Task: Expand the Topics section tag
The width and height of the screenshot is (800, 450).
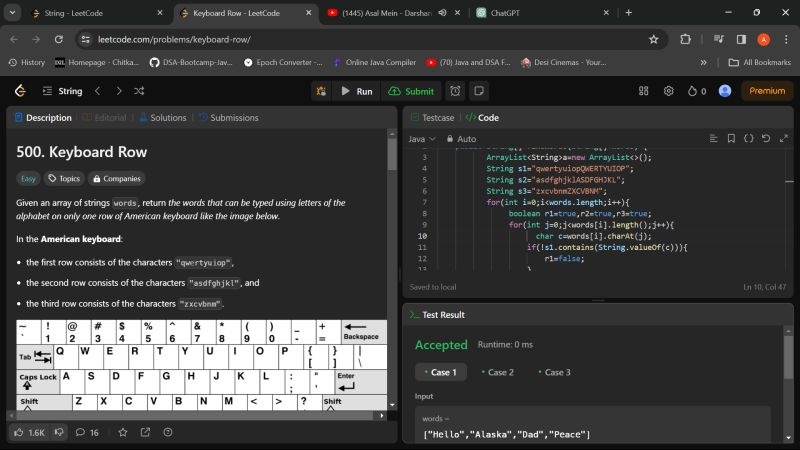Action: pyautogui.click(x=64, y=179)
